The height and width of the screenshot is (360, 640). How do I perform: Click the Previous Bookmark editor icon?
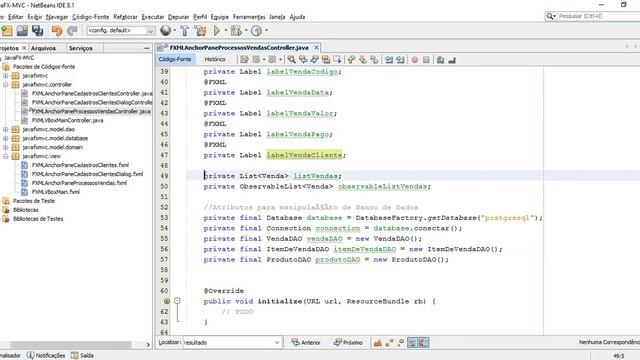click(x=351, y=60)
